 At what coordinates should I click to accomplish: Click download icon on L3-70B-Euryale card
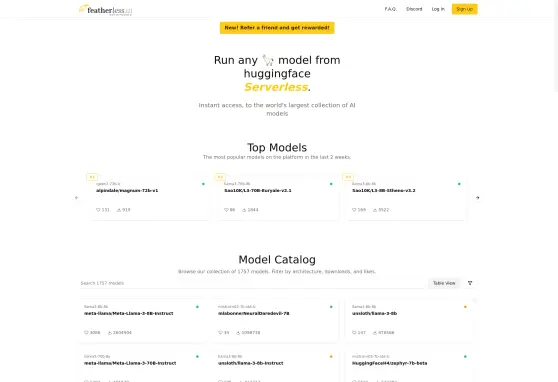pyautogui.click(x=244, y=210)
